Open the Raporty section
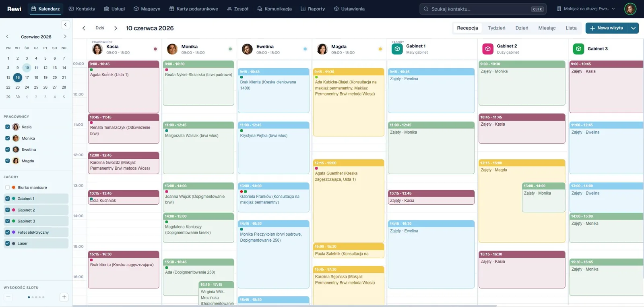644x307 pixels. (313, 9)
